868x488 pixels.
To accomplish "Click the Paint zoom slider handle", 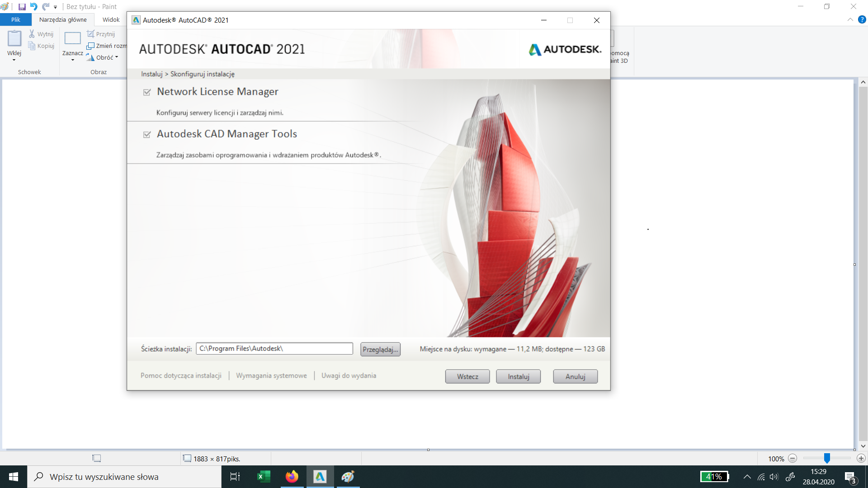I will 827,458.
